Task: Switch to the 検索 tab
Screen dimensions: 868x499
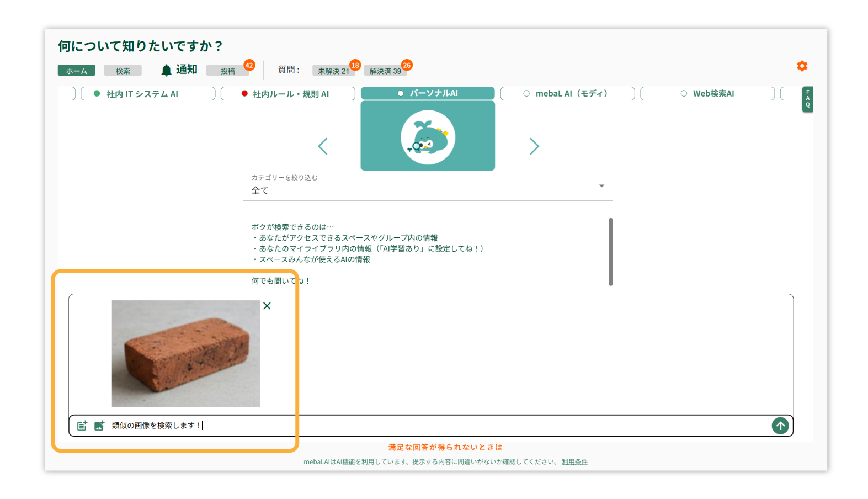Action: coord(123,71)
